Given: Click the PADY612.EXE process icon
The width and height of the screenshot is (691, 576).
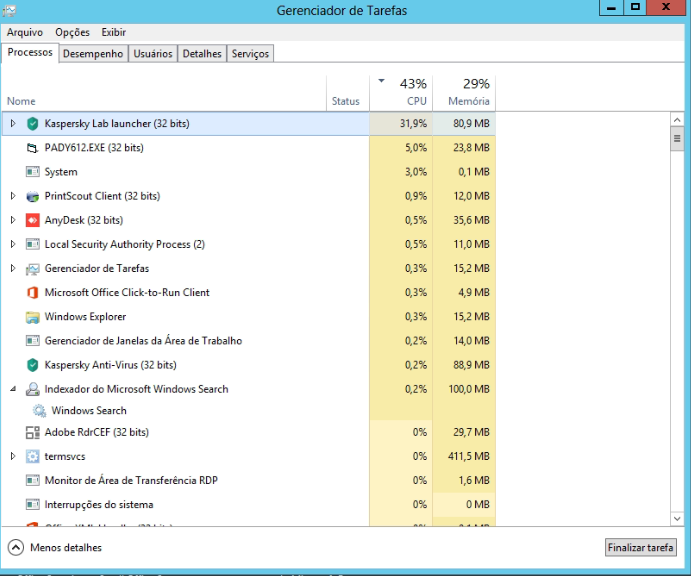Looking at the screenshot, I should click(32, 148).
